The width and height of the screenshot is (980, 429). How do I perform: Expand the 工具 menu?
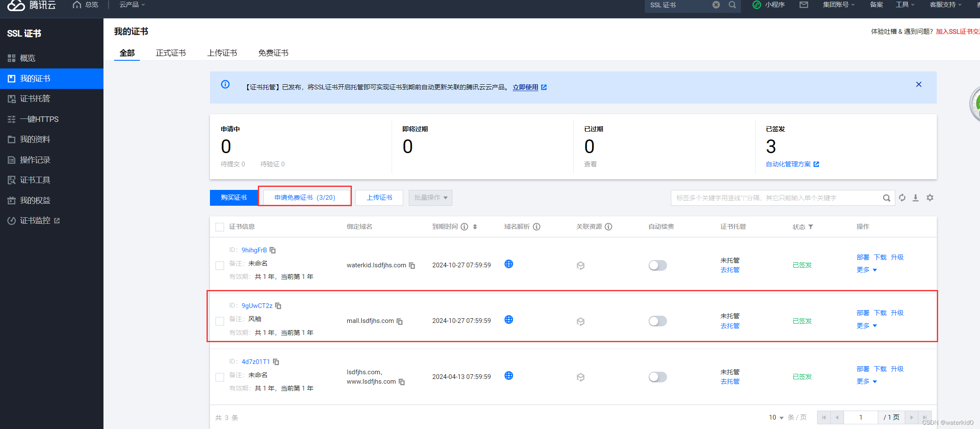click(905, 5)
